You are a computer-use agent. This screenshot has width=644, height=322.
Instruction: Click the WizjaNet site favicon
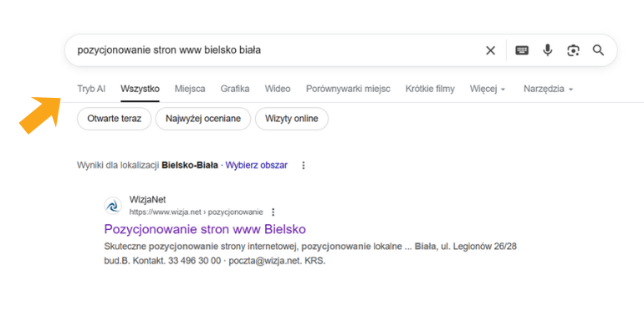[113, 206]
